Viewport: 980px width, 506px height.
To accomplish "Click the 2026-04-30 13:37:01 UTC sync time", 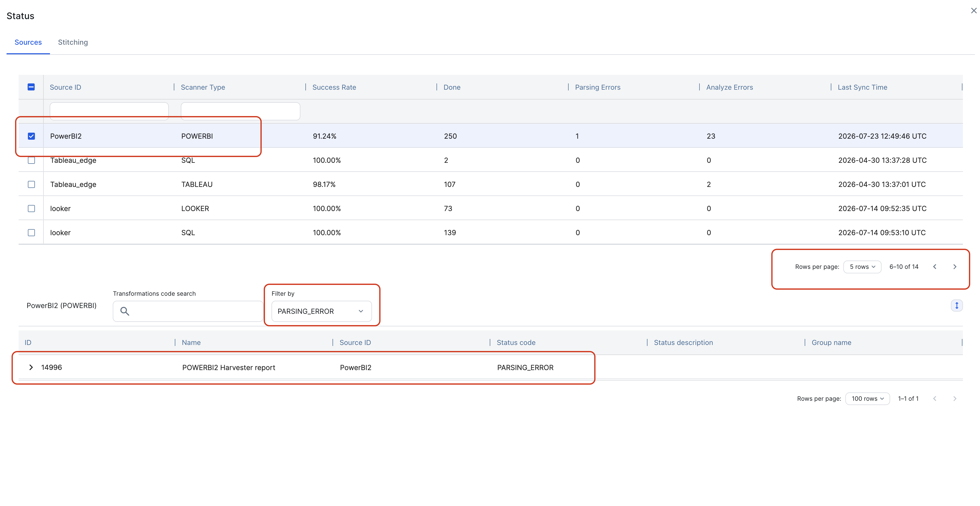I will (x=882, y=184).
